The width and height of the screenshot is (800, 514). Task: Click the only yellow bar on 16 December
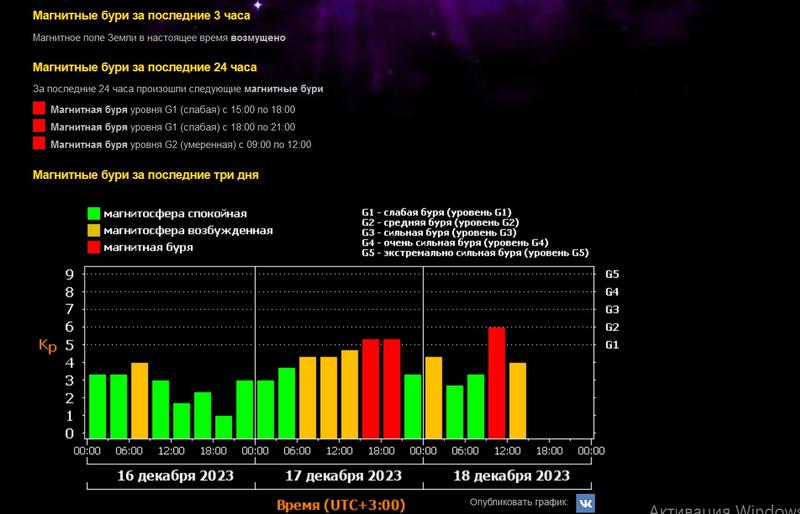140,400
